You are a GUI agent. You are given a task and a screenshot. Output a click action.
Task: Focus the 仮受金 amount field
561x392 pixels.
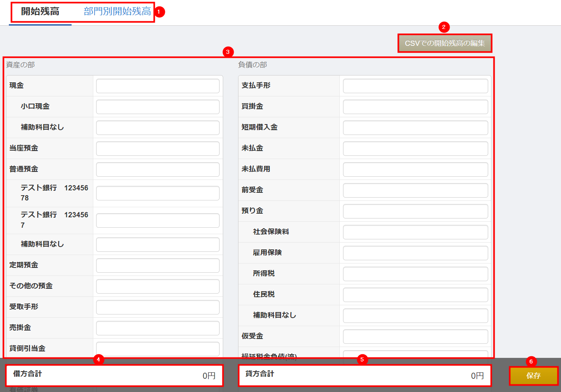(415, 337)
